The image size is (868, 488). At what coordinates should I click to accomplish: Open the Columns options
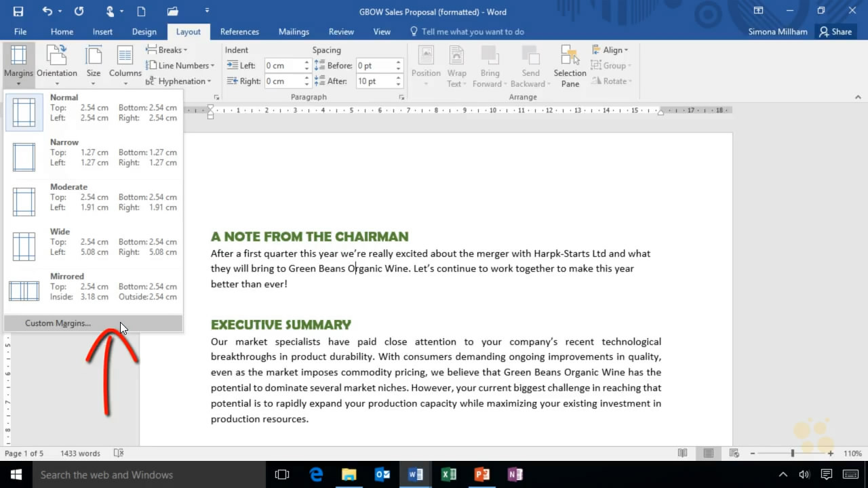(x=125, y=66)
